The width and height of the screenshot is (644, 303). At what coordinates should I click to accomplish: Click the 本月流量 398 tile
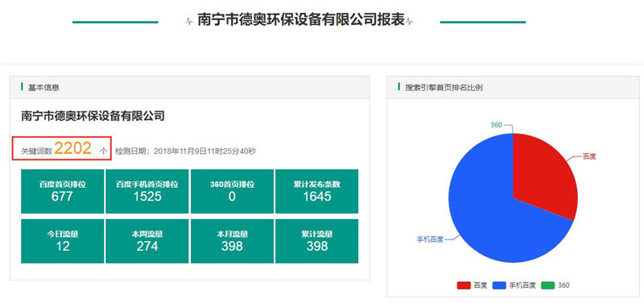coord(232,241)
